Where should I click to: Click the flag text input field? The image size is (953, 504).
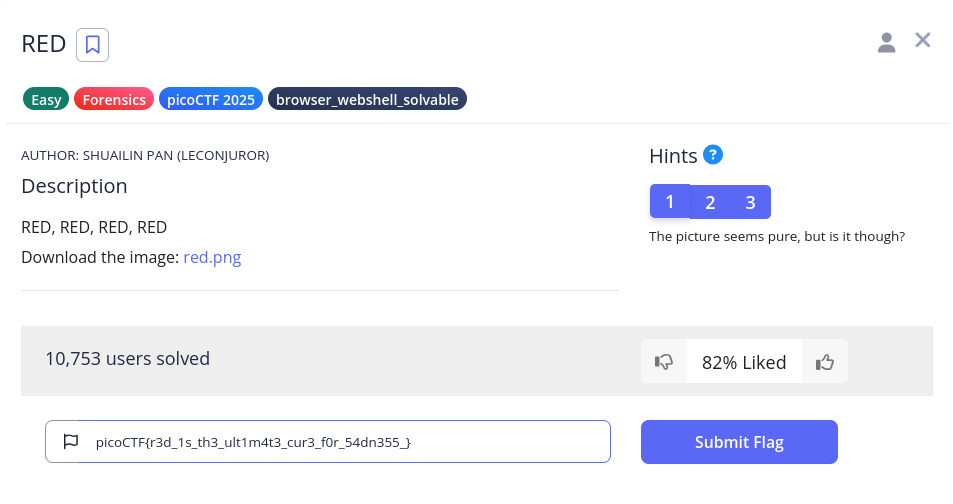(340, 441)
